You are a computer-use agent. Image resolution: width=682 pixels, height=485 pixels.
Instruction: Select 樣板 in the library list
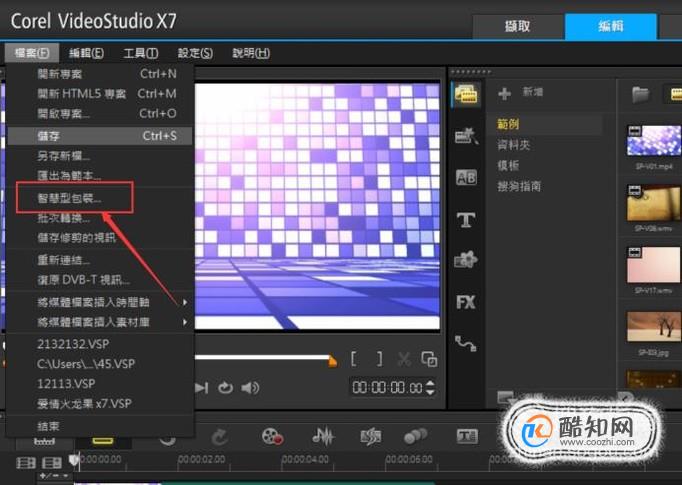click(508, 165)
